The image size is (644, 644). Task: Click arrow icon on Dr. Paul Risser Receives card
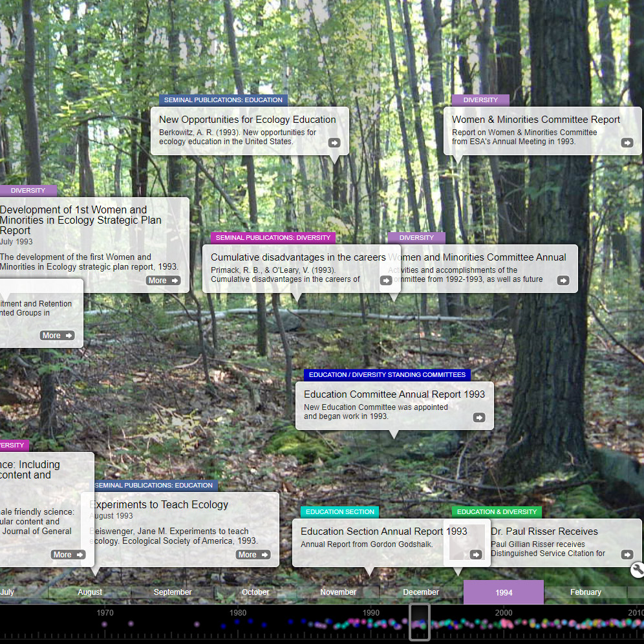[627, 555]
